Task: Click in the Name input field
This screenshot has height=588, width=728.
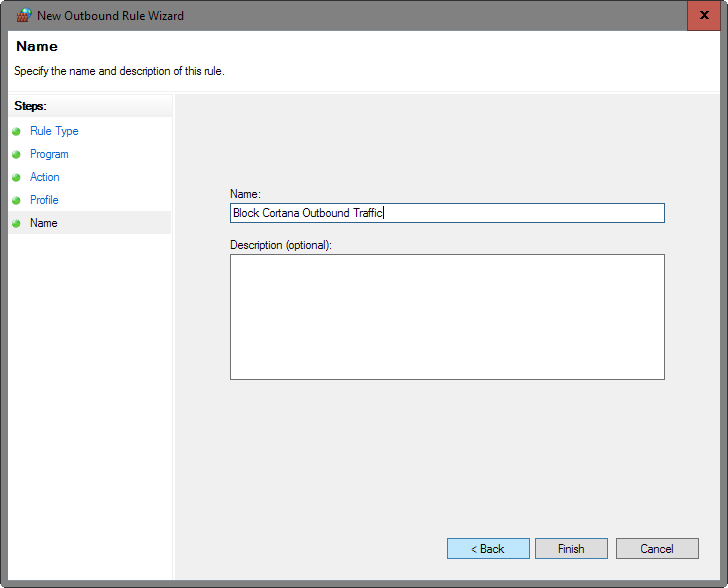Action: (x=447, y=213)
